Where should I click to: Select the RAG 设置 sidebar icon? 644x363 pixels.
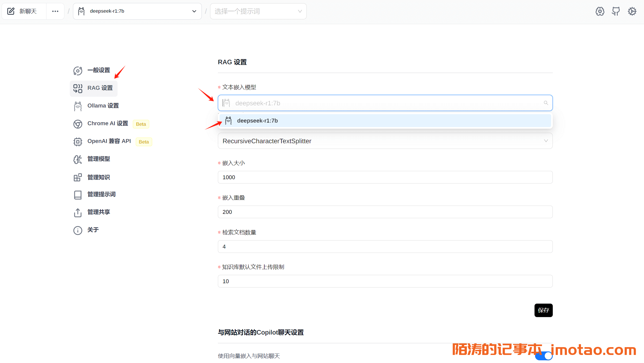coord(78,88)
